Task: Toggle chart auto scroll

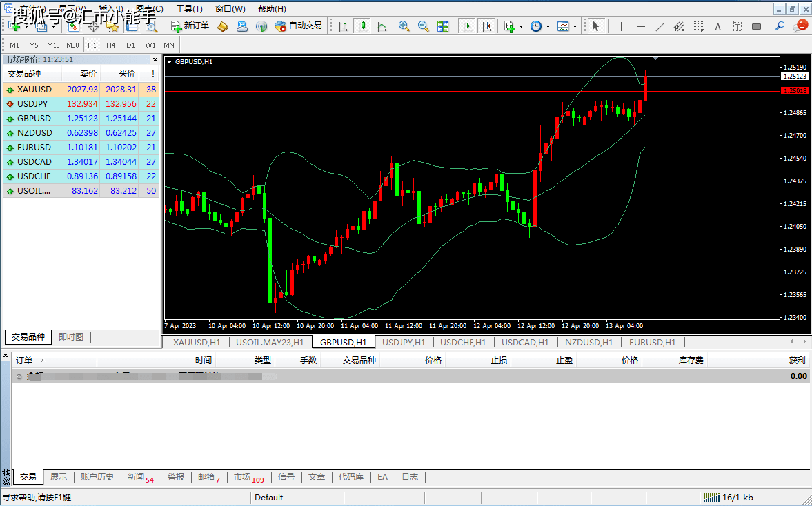Action: pos(467,26)
